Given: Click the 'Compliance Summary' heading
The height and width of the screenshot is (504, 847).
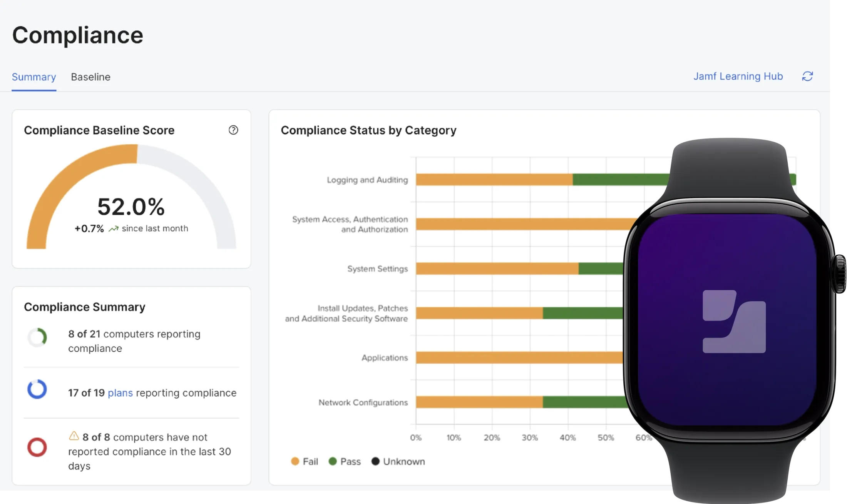Looking at the screenshot, I should (85, 307).
